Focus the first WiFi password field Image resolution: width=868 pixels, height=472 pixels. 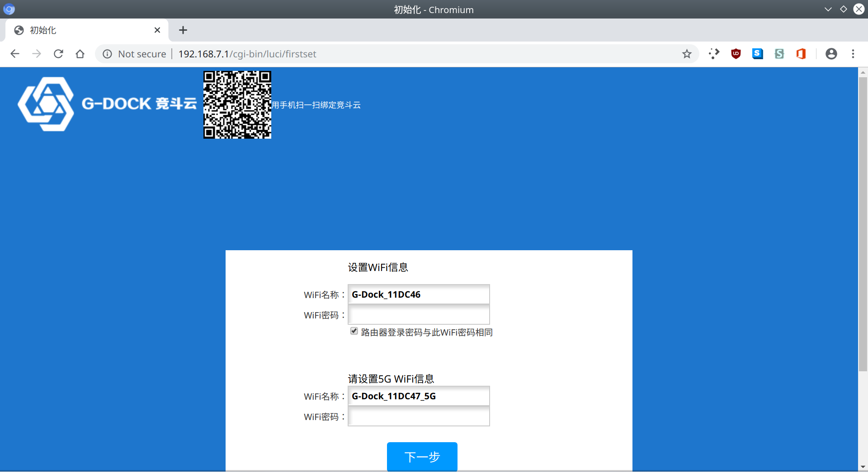click(x=419, y=315)
